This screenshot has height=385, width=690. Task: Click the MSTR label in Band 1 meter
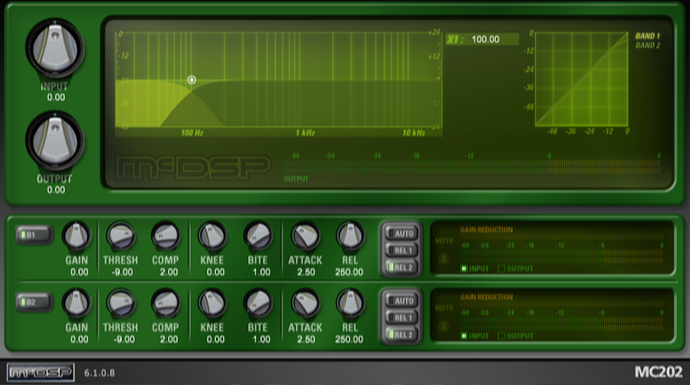(x=444, y=241)
